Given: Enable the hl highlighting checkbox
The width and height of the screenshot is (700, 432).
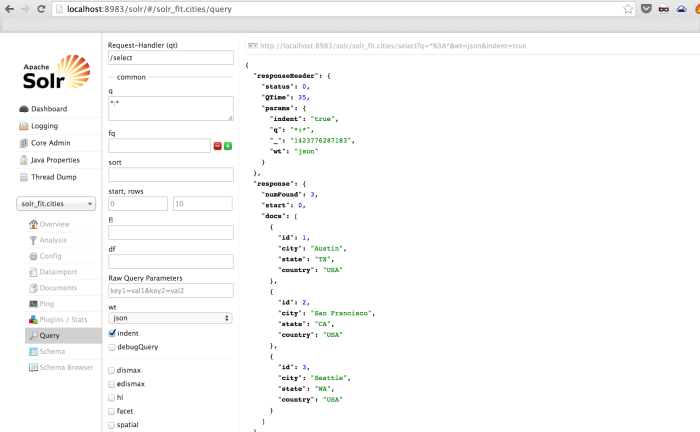Looking at the screenshot, I should pos(112,397).
